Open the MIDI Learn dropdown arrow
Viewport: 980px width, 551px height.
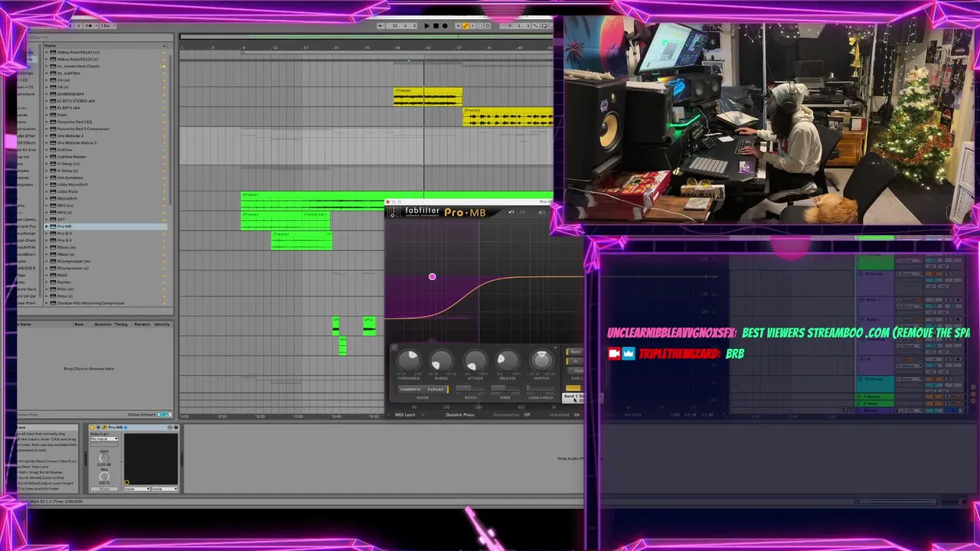[421, 415]
